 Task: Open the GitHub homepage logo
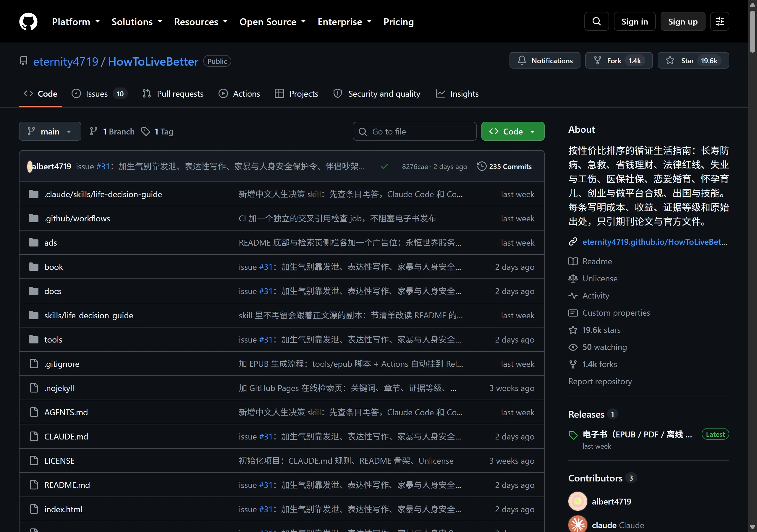coord(28,22)
